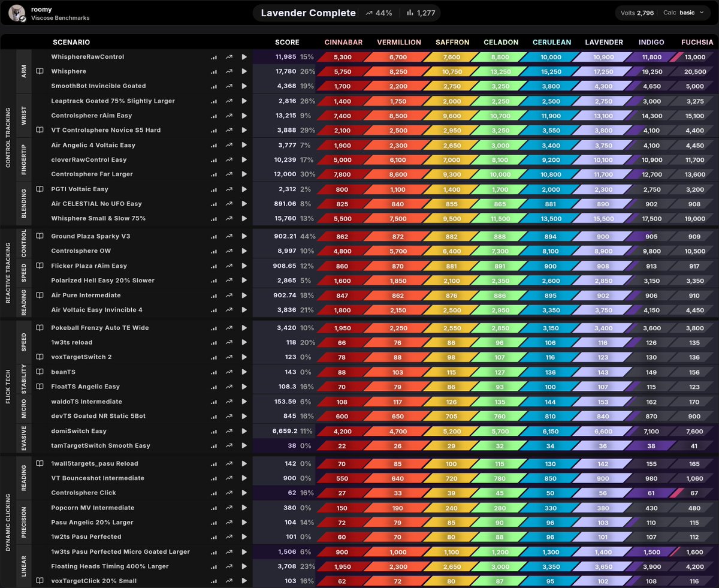Play the cloverRawControl Easy scenario
Image resolution: width=719 pixels, height=588 pixels.
click(244, 160)
